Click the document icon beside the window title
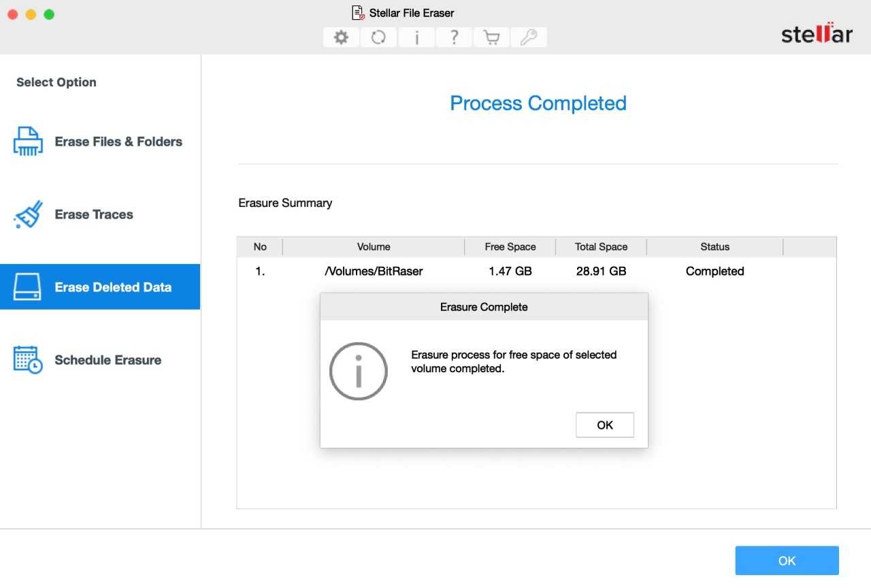Viewport: 871px width, 588px height. [358, 13]
